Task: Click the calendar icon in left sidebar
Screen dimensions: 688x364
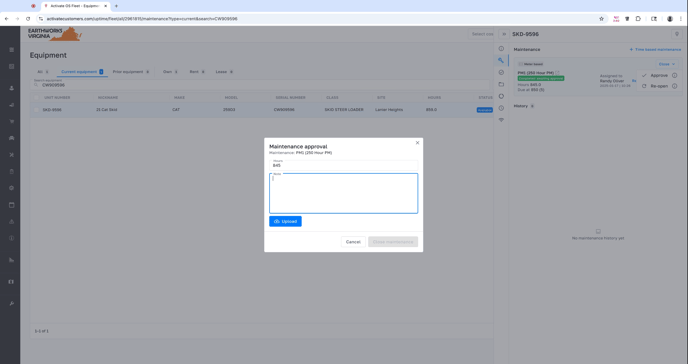Action: pos(11,205)
